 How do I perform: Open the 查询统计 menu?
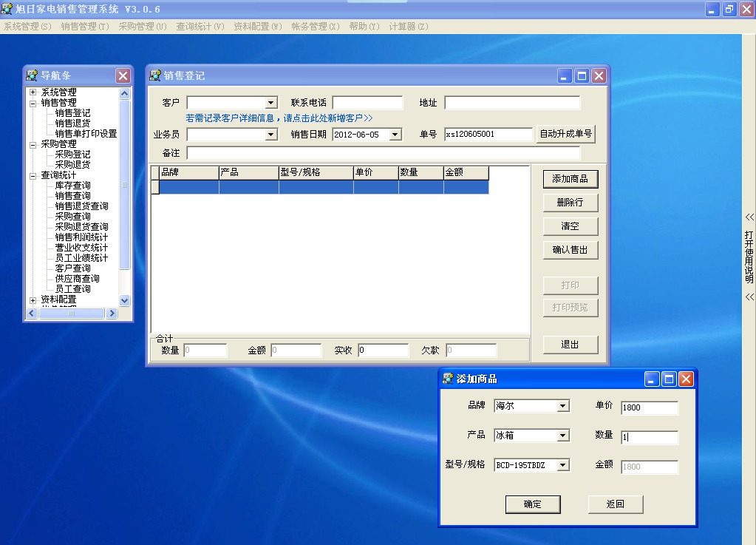200,27
